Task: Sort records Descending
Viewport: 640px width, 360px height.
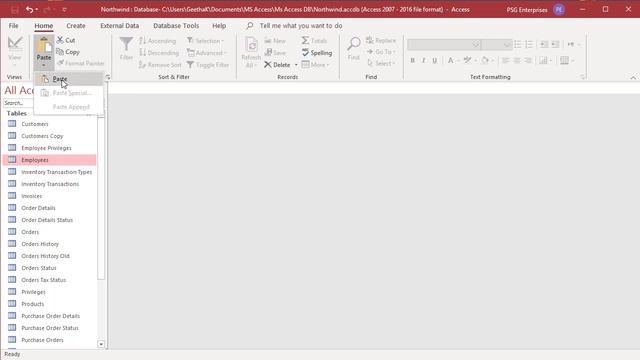Action: pyautogui.click(x=159, y=53)
